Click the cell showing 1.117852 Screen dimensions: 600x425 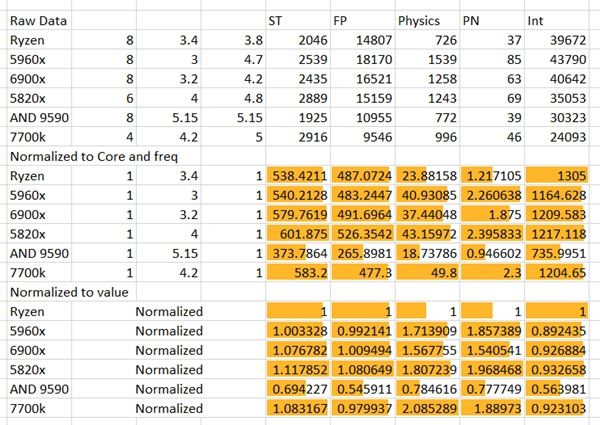[298, 370]
